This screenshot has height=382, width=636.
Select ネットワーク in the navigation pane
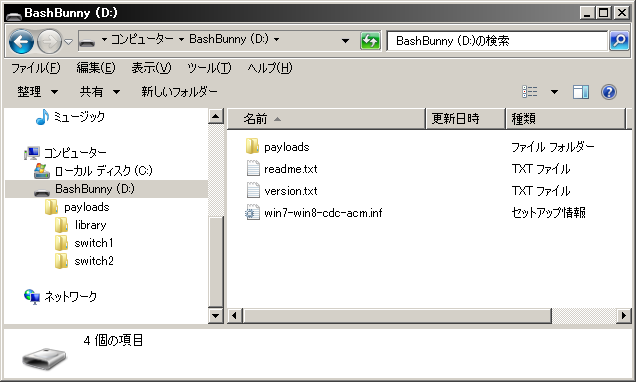tap(71, 296)
